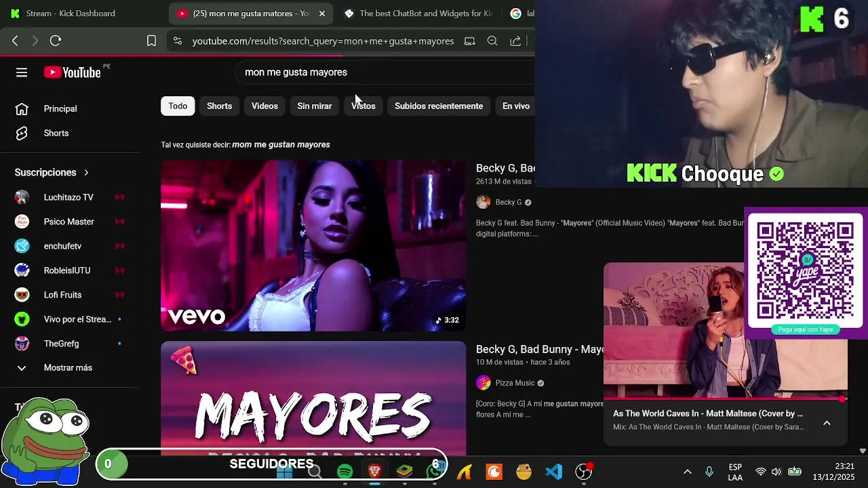
Task: Select the En vivo filter chip
Action: point(515,106)
